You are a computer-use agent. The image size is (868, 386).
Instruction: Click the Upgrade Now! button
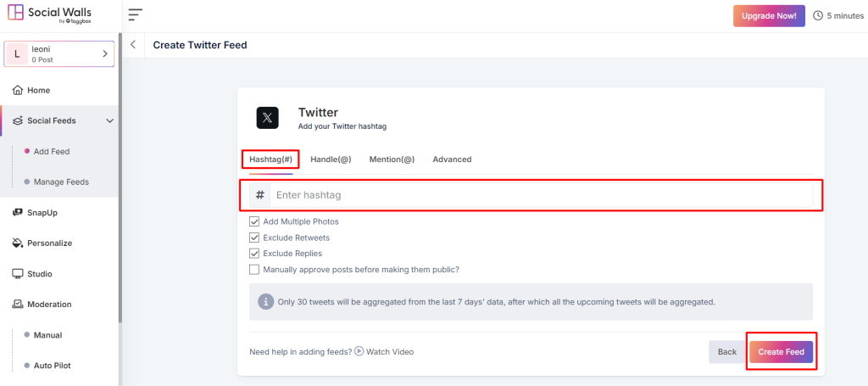(x=769, y=15)
